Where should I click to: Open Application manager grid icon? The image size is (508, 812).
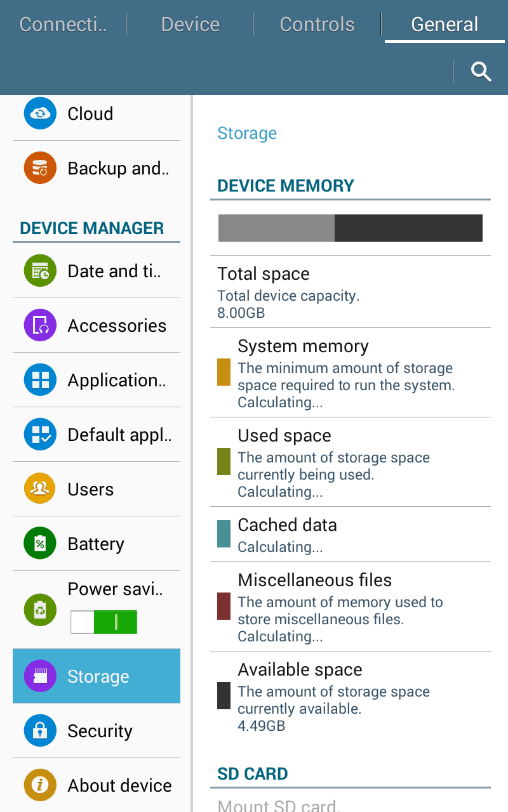(x=41, y=380)
